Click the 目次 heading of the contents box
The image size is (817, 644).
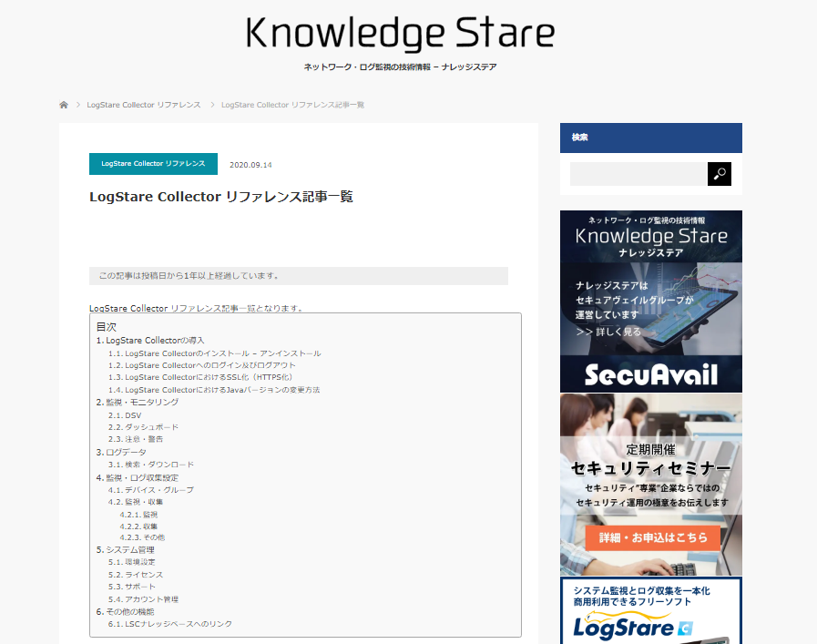[x=107, y=327]
